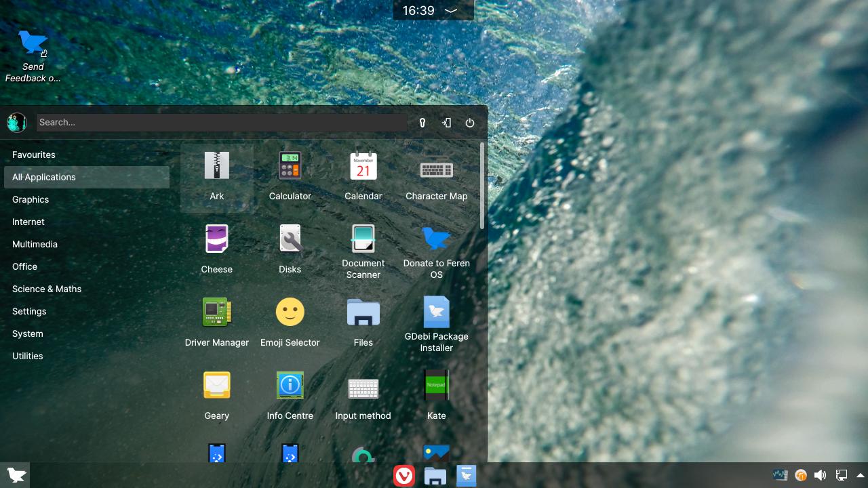Select the Science & Maths category
The width and height of the screenshot is (868, 488).
click(87, 289)
